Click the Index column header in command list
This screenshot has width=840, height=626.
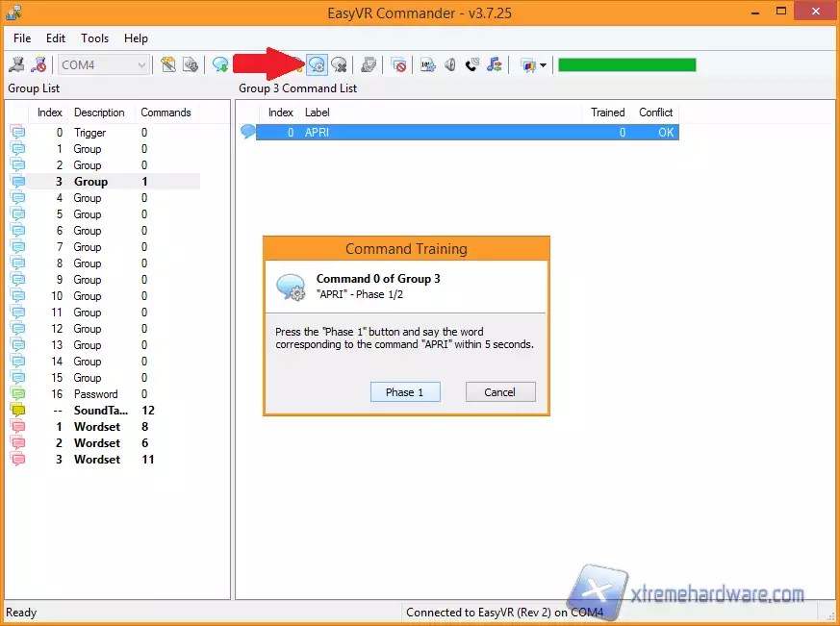[x=281, y=113]
